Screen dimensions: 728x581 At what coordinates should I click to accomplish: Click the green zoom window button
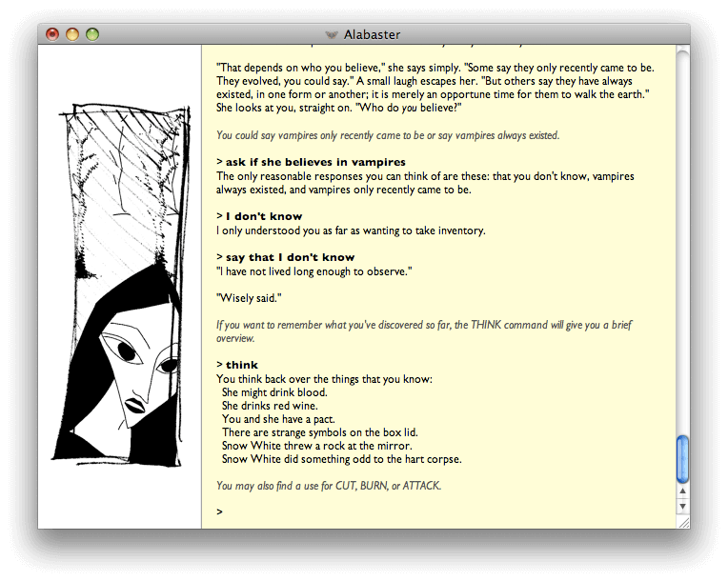click(x=92, y=34)
